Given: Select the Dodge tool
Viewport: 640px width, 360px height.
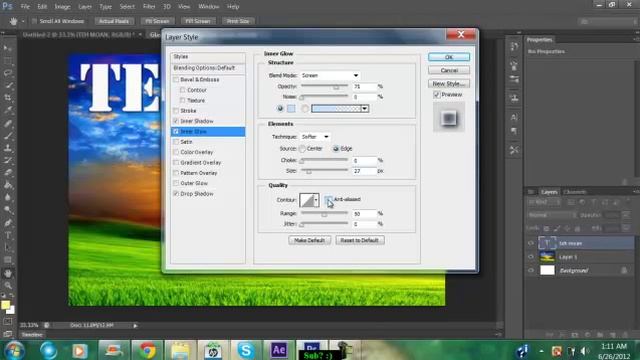Looking at the screenshot, I should pyautogui.click(x=8, y=210).
